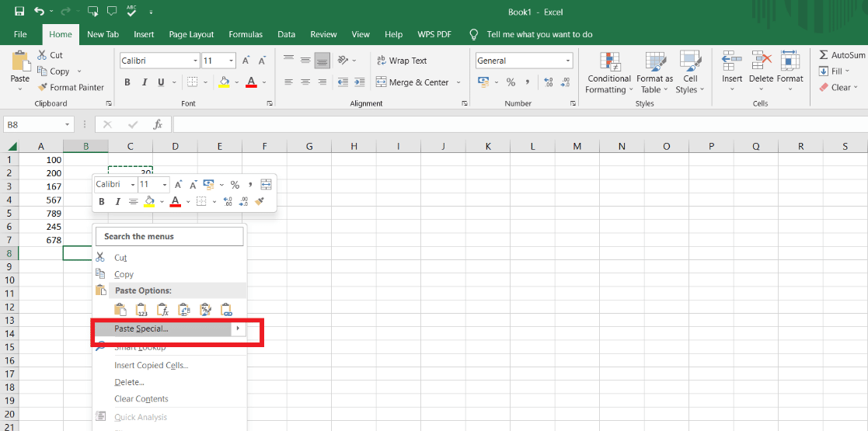868x431 pixels.
Task: Expand the Merge & Center dropdown arrow
Action: 458,82
